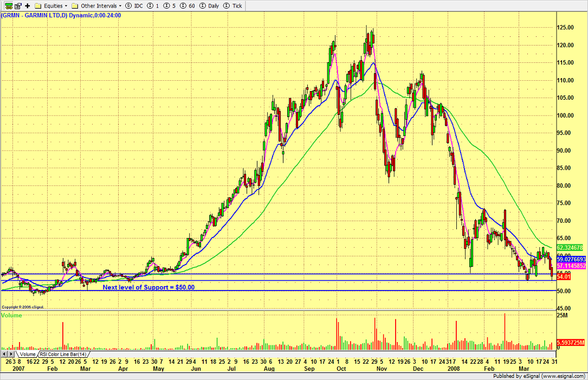This screenshot has height=380, width=588.
Task: Click the blue 59.0276693 moving average label
Action: 571,259
